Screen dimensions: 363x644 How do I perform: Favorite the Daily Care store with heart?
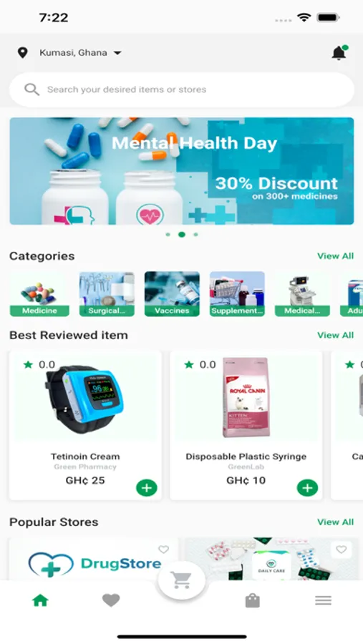[x=342, y=550]
